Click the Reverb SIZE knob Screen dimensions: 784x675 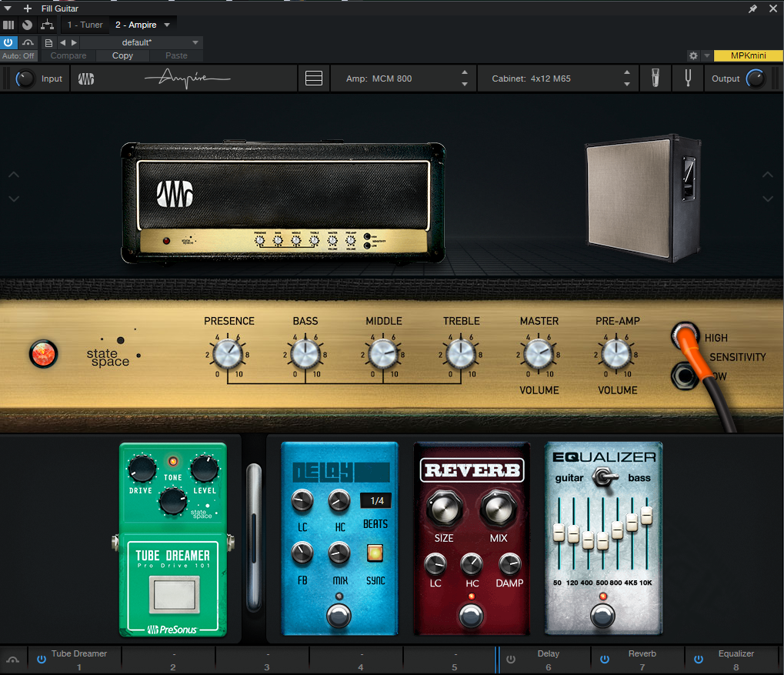coord(443,508)
